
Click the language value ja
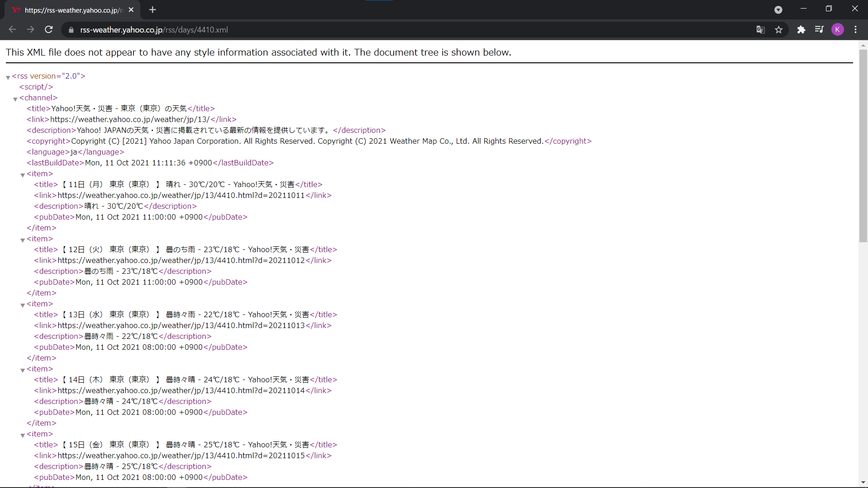74,152
